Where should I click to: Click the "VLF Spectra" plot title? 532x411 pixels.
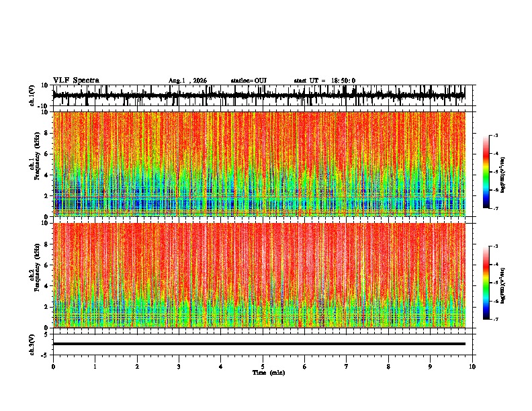(76, 81)
